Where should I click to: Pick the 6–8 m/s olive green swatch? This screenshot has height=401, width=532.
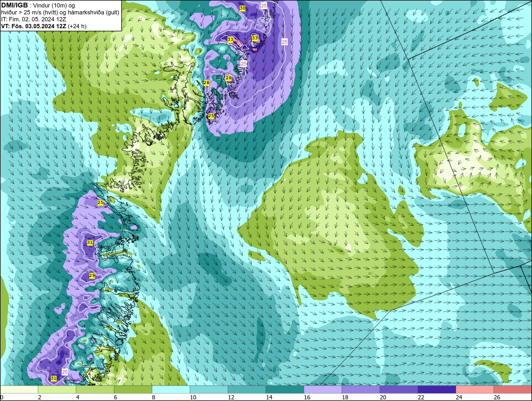pos(133,389)
